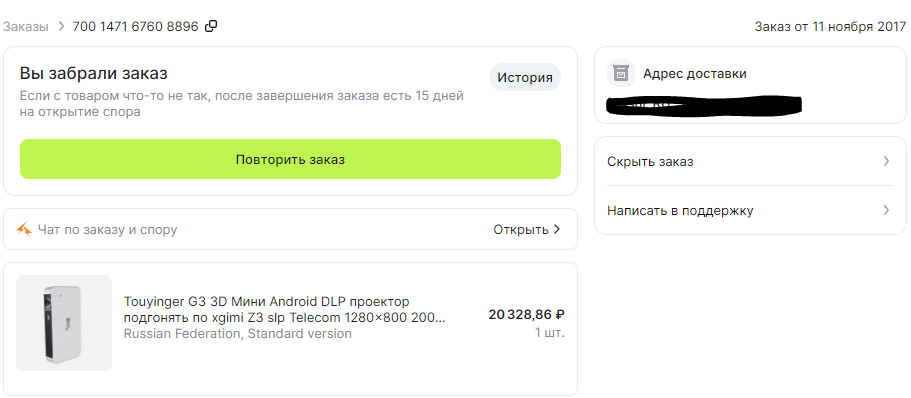This screenshot has width=911, height=398.
Task: Copy the order number with the copy icon
Action: [211, 26]
